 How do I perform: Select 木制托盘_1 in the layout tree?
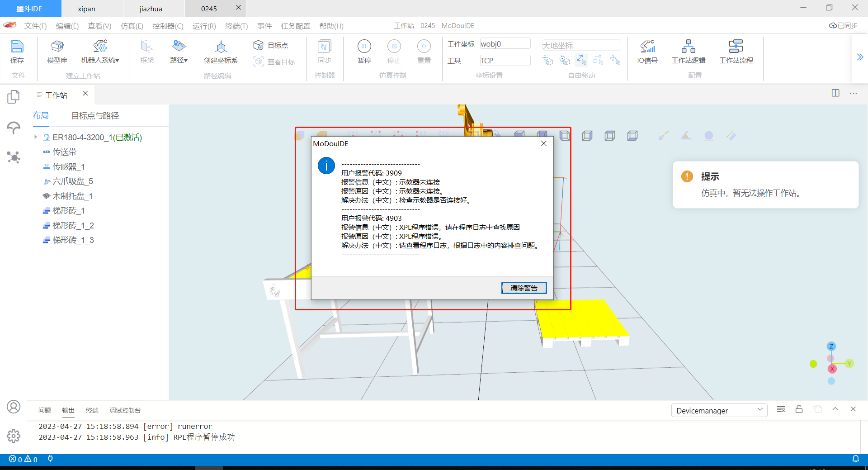[72, 196]
